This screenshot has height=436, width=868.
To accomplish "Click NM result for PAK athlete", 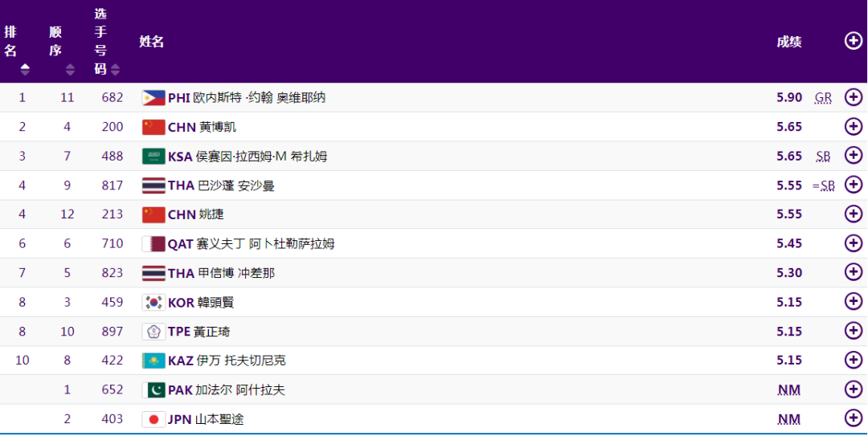I will 789,390.
